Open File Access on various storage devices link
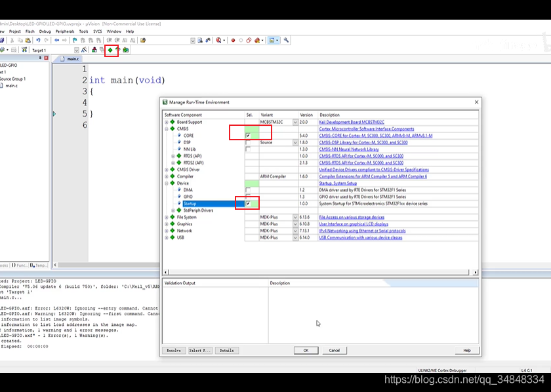This screenshot has height=392, width=551. coord(352,218)
